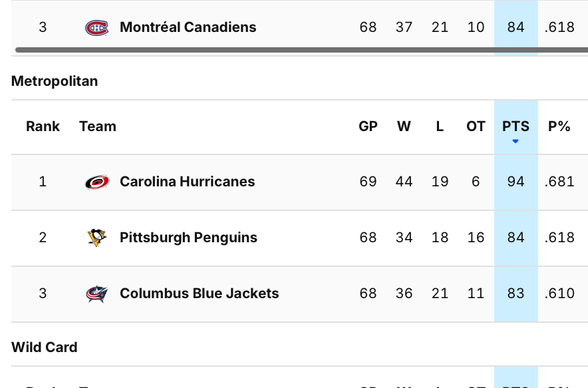
Task: Click the Carolina Hurricanes logo icon
Action: pyautogui.click(x=96, y=182)
